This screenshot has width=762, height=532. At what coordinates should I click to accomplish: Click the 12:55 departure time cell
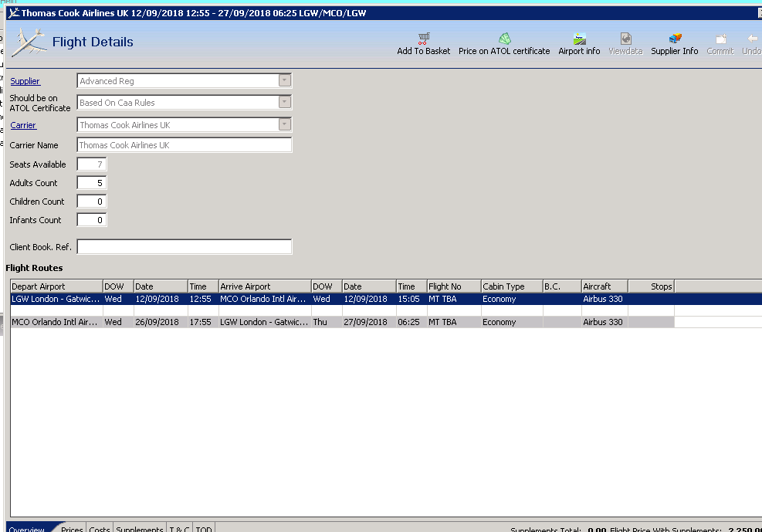(202, 299)
